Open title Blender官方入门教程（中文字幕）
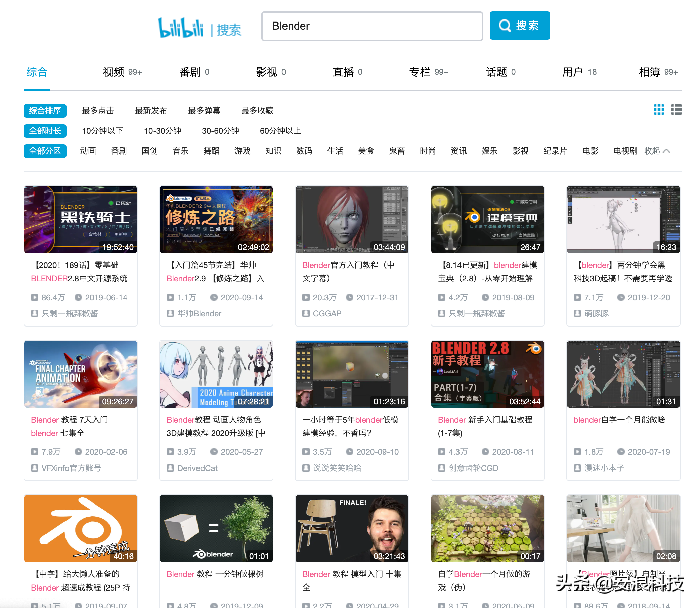Image resolution: width=700 pixels, height=608 pixels. coord(348,272)
